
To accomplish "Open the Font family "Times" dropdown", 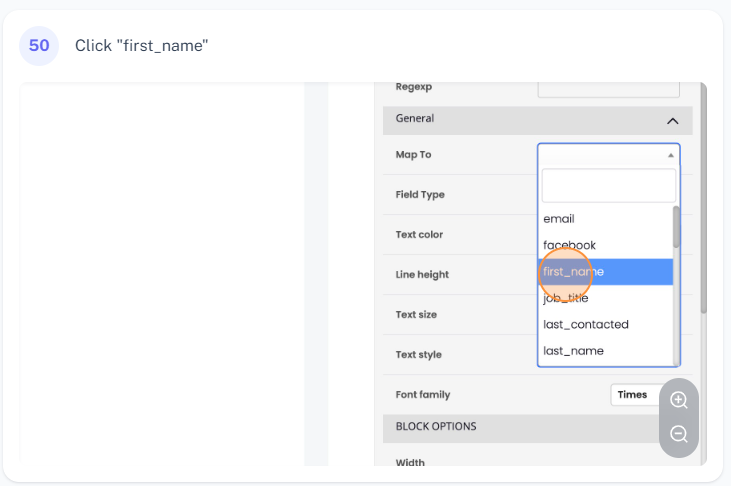I will click(x=634, y=395).
